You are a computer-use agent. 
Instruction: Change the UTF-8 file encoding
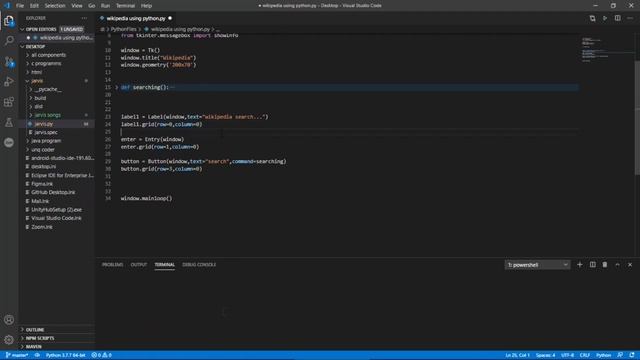[567, 355]
